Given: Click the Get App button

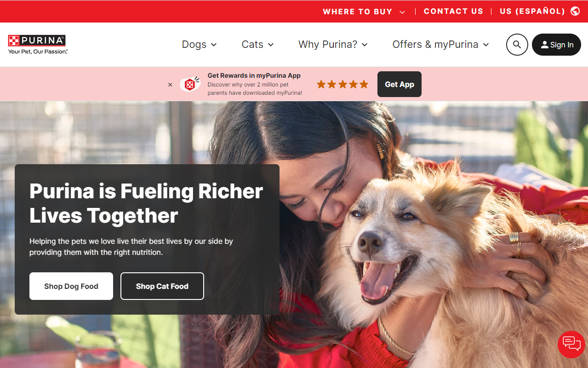Looking at the screenshot, I should (400, 84).
